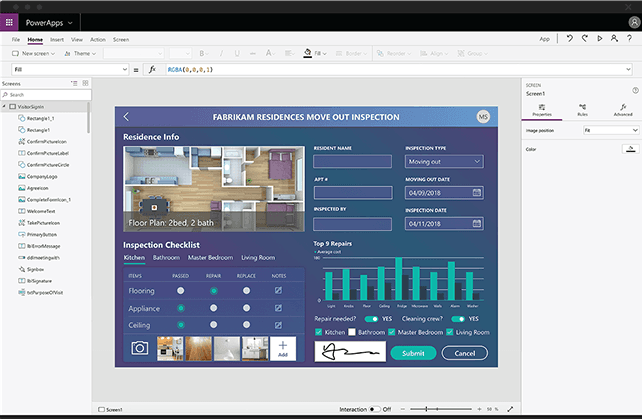Toggle italic text formatting

(x=221, y=53)
